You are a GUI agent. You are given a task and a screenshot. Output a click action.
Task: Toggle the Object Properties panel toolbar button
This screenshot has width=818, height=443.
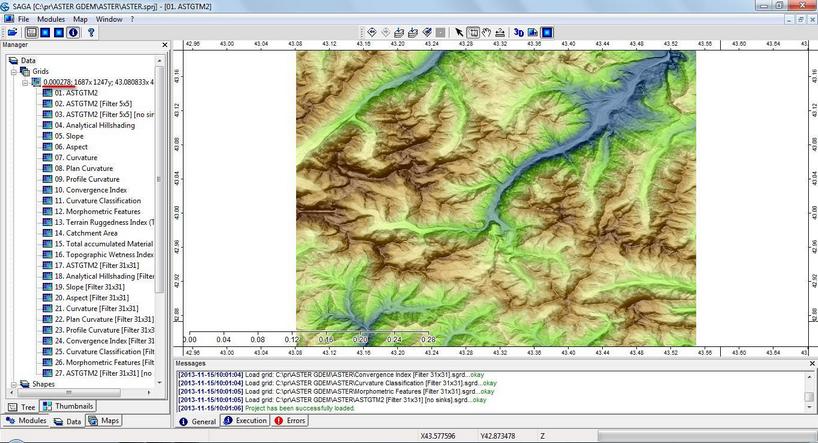point(45,32)
